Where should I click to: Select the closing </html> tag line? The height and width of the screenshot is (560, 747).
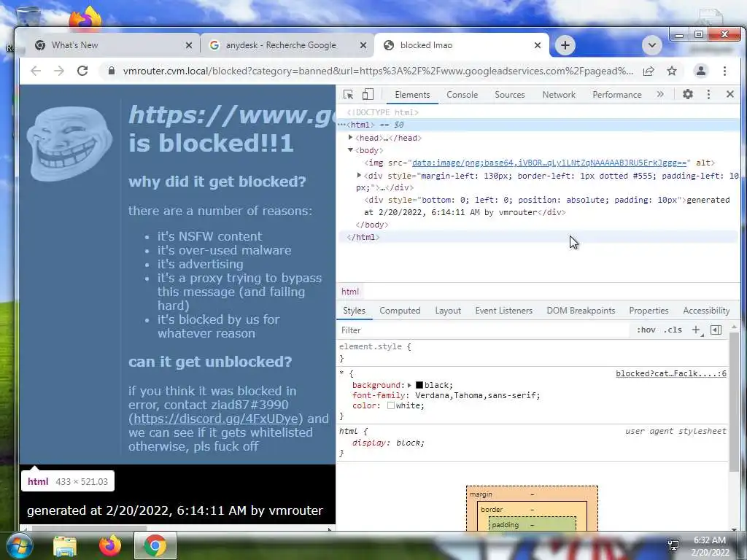click(538, 237)
